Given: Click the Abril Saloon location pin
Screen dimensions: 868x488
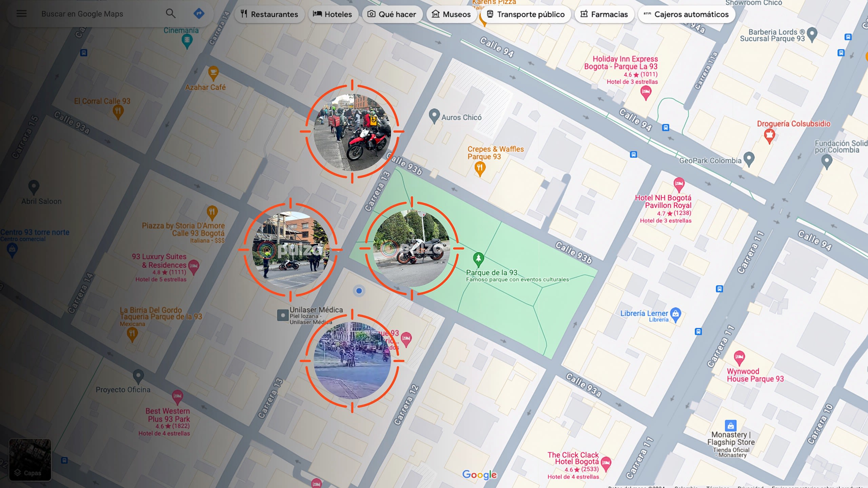Looking at the screenshot, I should [34, 187].
